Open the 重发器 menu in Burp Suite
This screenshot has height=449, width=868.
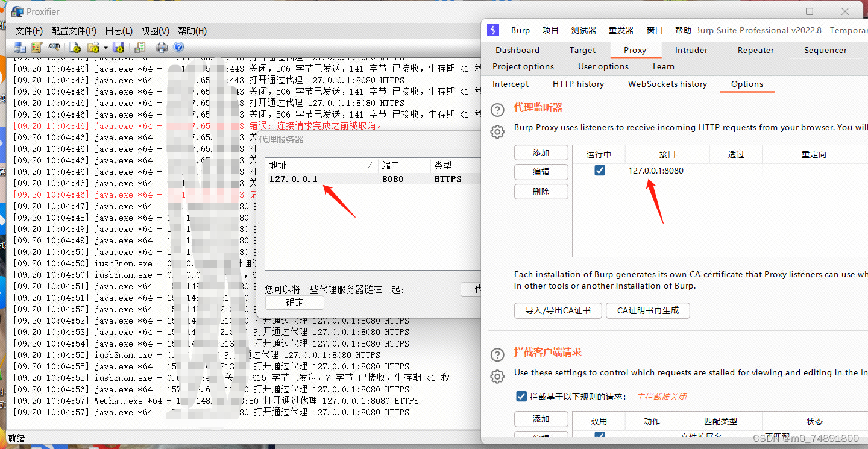[621, 30]
